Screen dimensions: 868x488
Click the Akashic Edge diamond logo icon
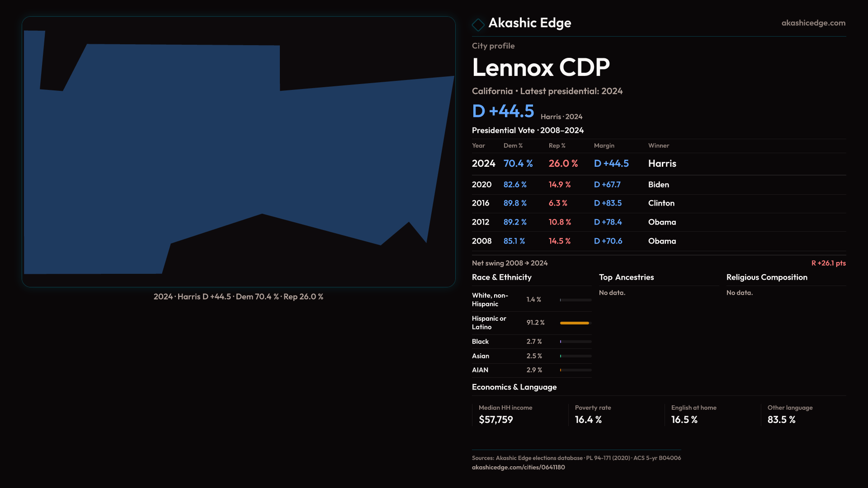478,24
